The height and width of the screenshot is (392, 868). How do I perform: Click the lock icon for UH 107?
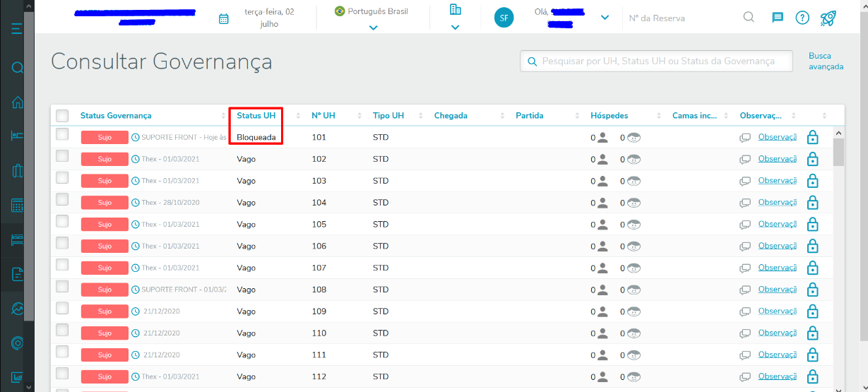(813, 268)
